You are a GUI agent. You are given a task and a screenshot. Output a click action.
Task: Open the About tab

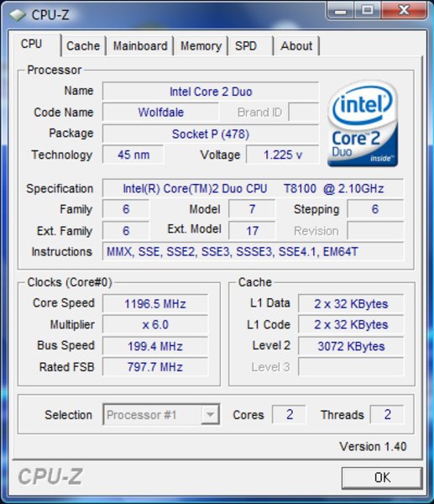296,46
